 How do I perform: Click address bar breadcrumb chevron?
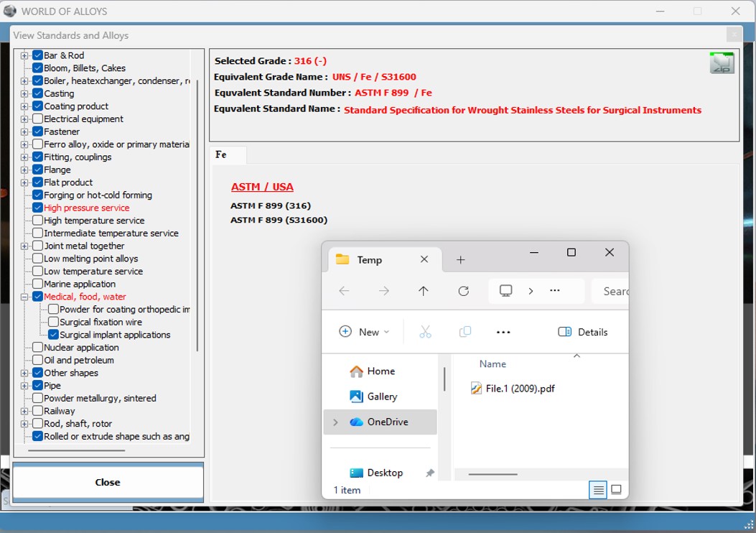click(x=531, y=291)
